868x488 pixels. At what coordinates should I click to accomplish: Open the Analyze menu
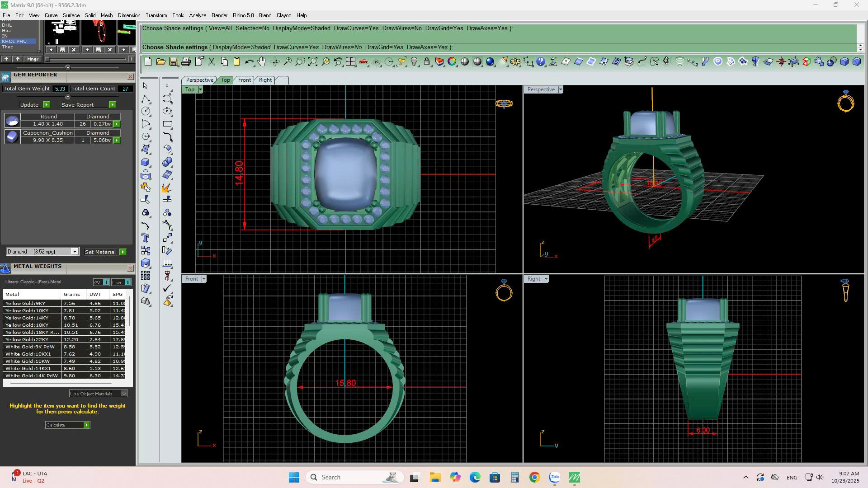coord(198,15)
